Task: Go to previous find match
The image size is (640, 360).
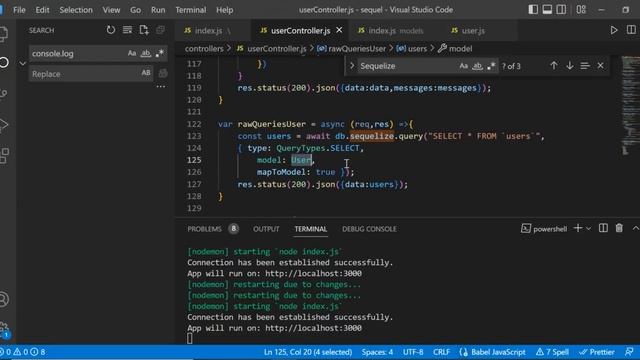Action: tap(553, 66)
